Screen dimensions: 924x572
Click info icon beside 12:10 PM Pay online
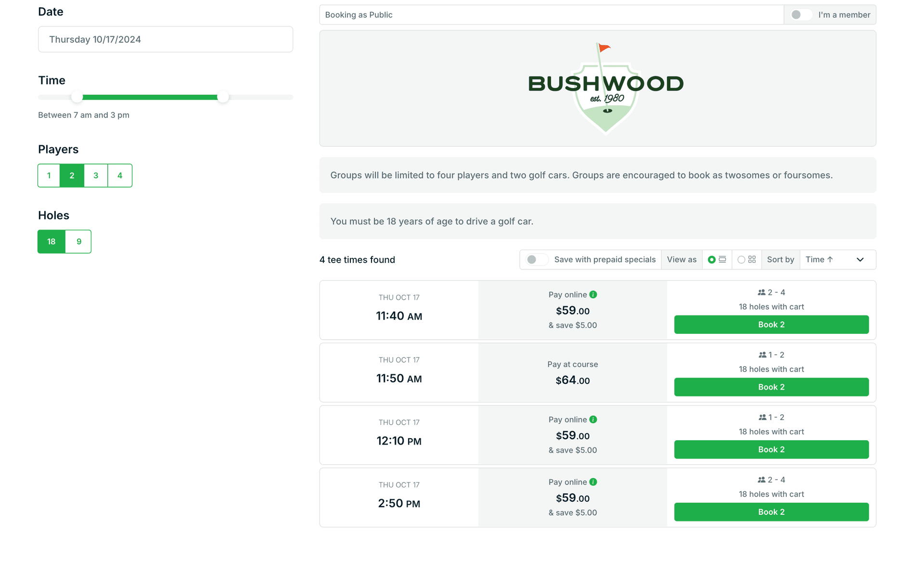click(x=593, y=419)
